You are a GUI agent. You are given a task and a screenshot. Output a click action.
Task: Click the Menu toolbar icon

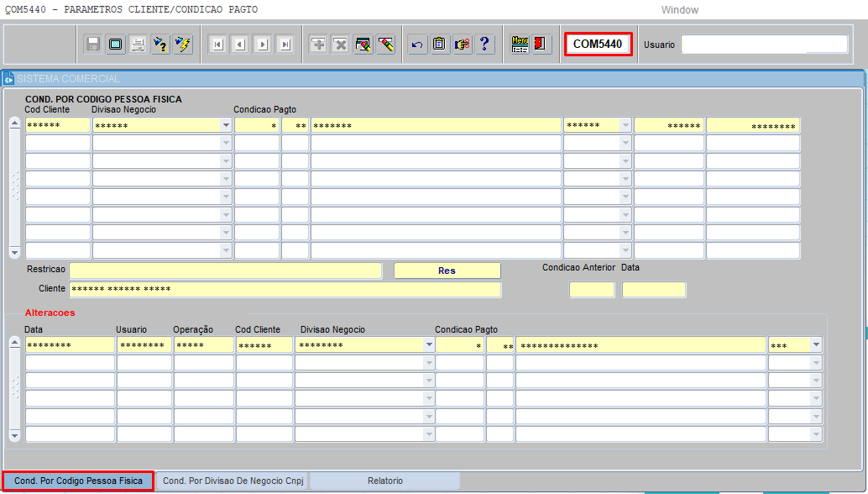(x=520, y=45)
